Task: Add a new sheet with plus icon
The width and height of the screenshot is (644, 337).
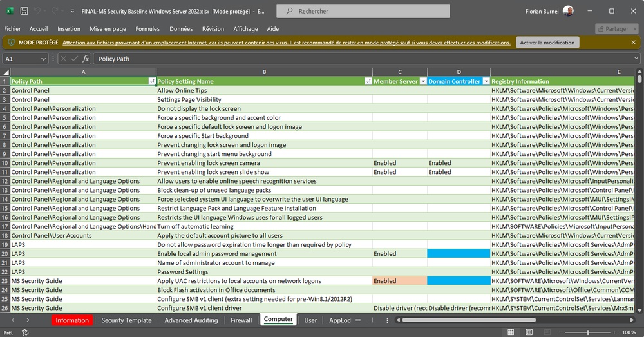Action: (x=371, y=320)
